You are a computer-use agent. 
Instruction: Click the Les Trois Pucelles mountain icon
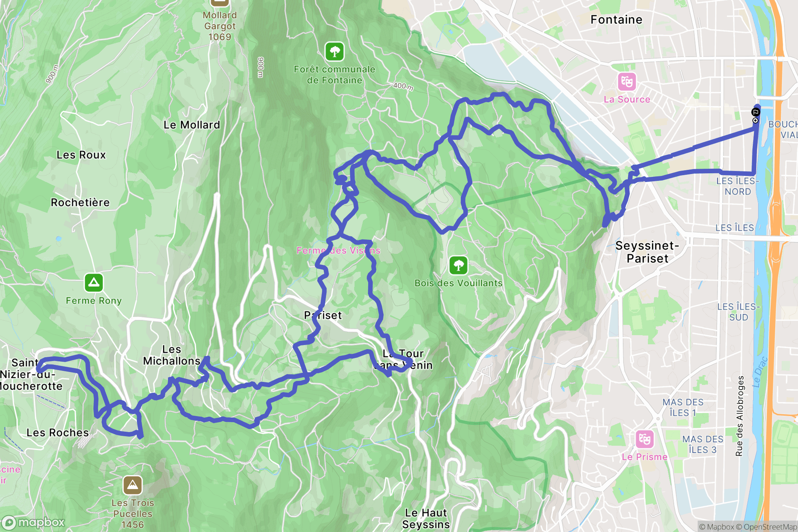pyautogui.click(x=133, y=485)
